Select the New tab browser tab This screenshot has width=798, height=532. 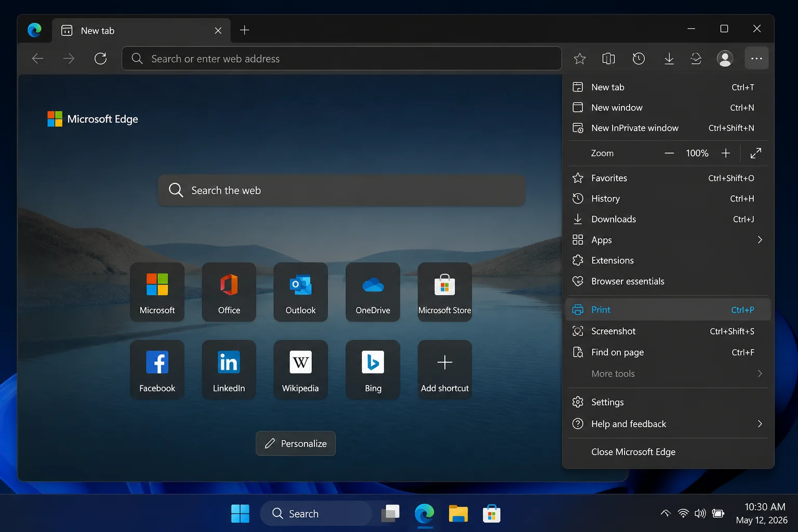click(x=141, y=31)
